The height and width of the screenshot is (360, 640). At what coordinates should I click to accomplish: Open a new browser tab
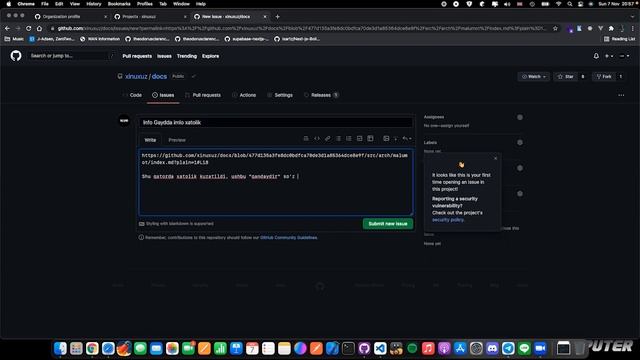(x=278, y=17)
